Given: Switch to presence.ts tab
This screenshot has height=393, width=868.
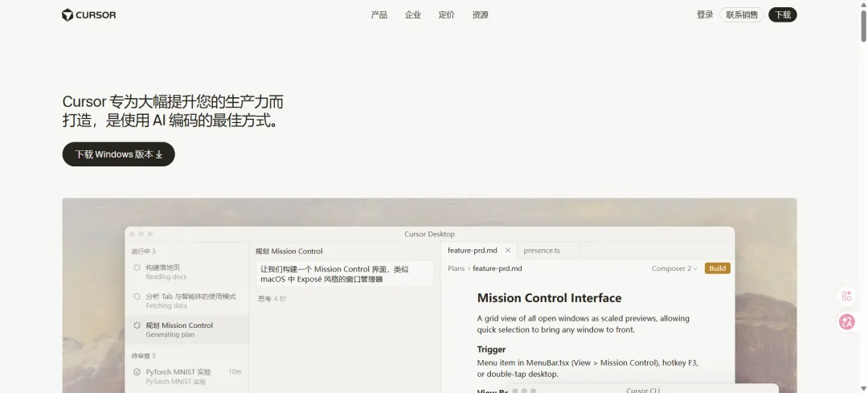Looking at the screenshot, I should coord(542,250).
